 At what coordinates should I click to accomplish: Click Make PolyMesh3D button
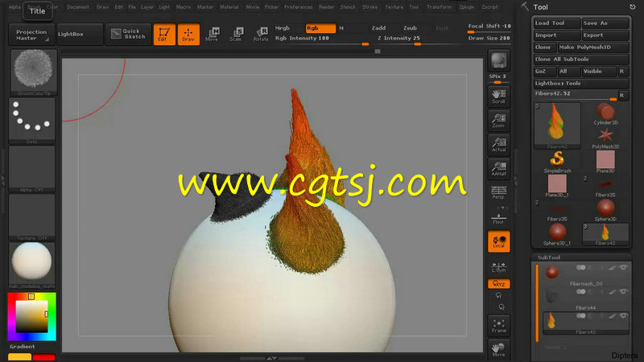[593, 47]
